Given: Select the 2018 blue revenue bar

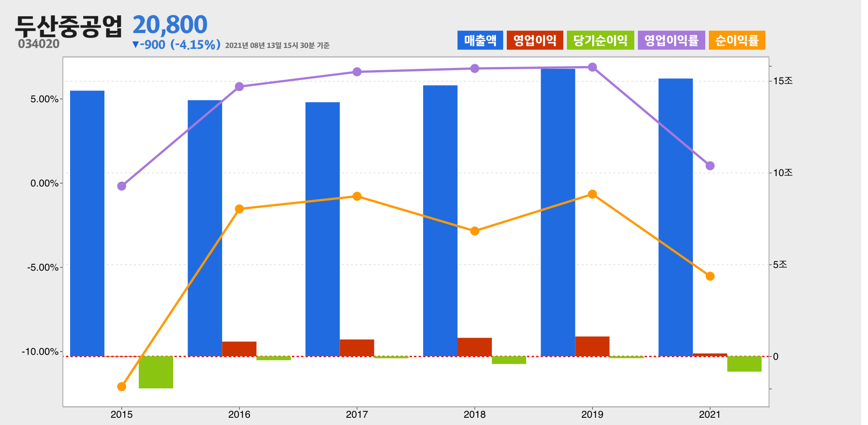Looking at the screenshot, I should click(440, 221).
